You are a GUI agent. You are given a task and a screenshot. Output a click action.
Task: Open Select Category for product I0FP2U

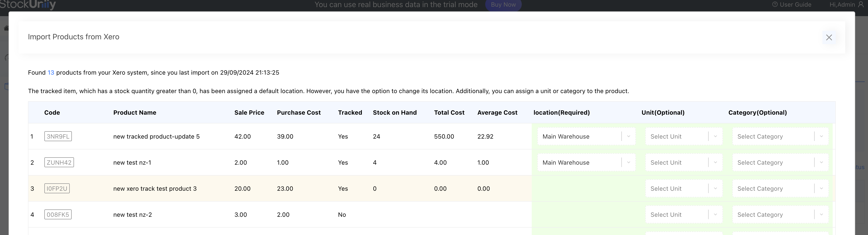coord(780,189)
